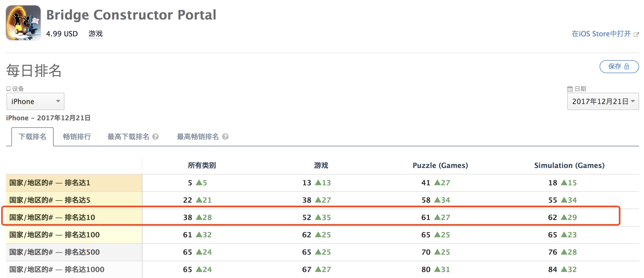The image size is (644, 278).
Task: Click 游戏 value 65 ▲25 in 排名达500 row
Action: (x=317, y=252)
